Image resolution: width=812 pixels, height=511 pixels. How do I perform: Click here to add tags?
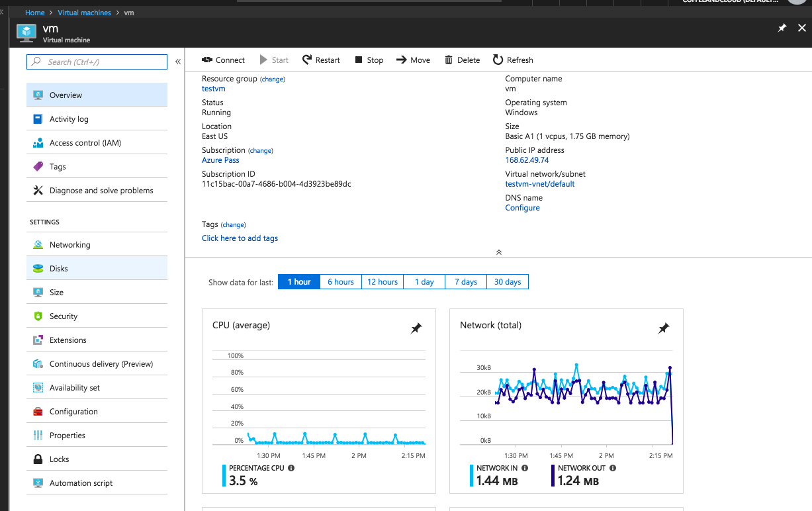(x=240, y=238)
